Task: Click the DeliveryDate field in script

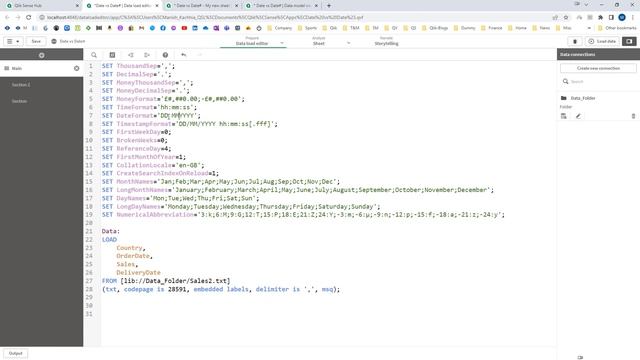Action: [x=138, y=273]
